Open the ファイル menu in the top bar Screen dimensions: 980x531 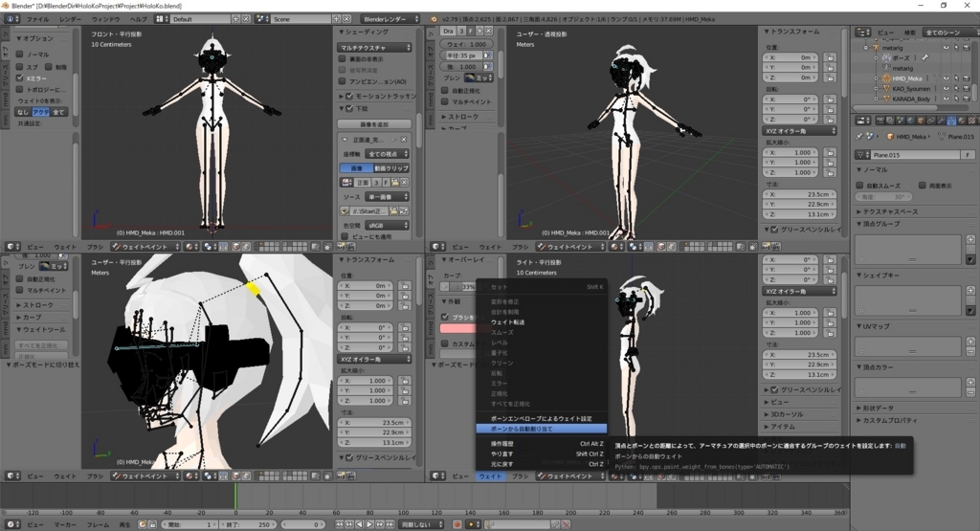pos(37,19)
